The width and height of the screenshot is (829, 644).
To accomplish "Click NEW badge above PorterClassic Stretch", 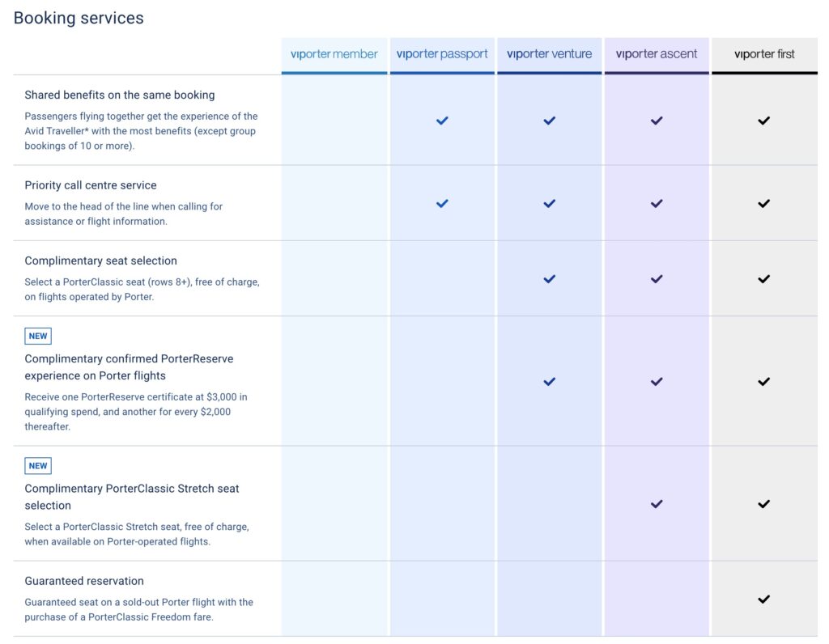I will 38,466.
